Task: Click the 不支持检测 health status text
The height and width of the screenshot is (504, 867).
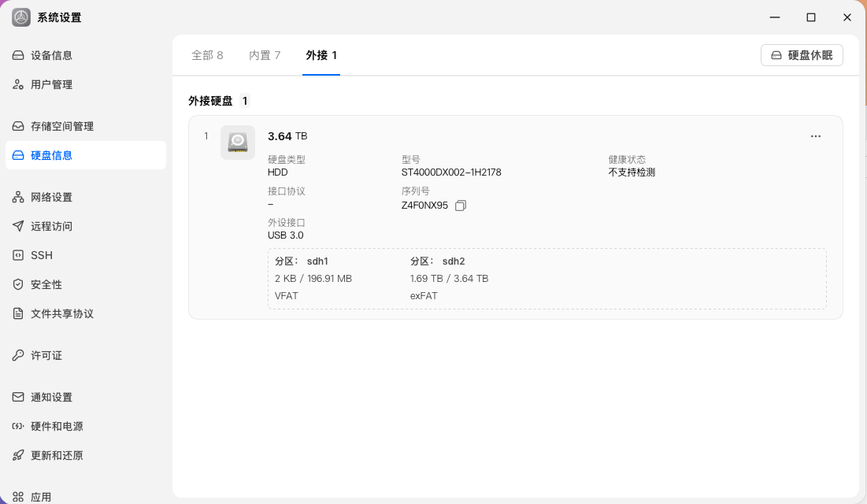Action: click(x=632, y=172)
